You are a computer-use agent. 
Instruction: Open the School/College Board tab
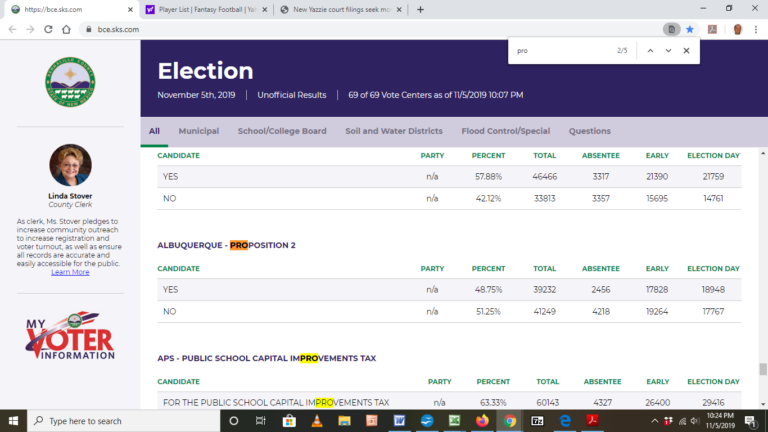coord(281,131)
